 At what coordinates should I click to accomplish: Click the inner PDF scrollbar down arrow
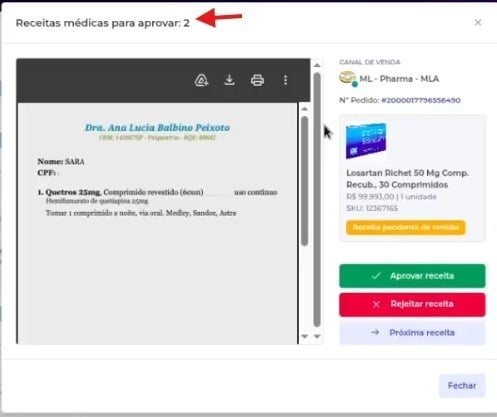[304, 336]
